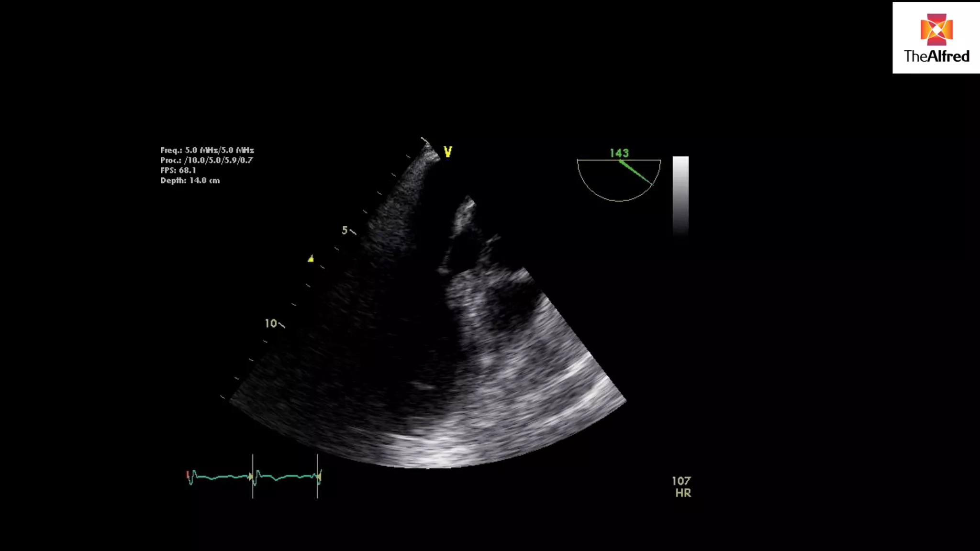Click the red marker at ECG trace start
The height and width of the screenshot is (551, 980).
pyautogui.click(x=188, y=475)
